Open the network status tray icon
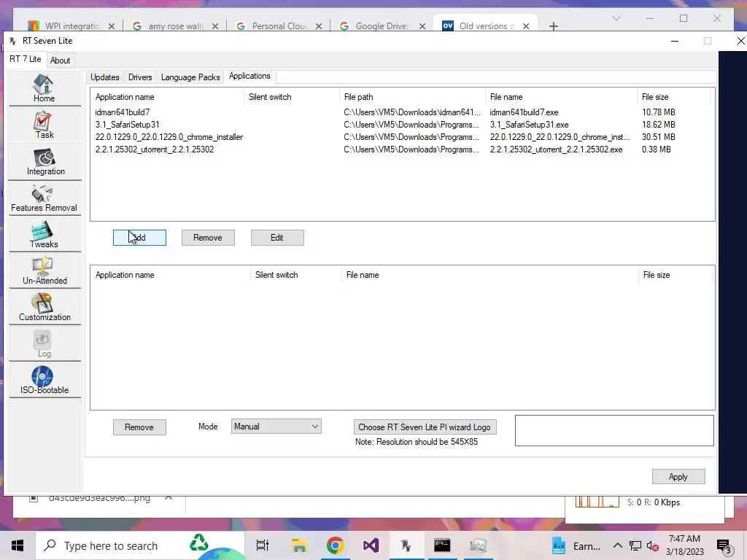 (x=635, y=545)
